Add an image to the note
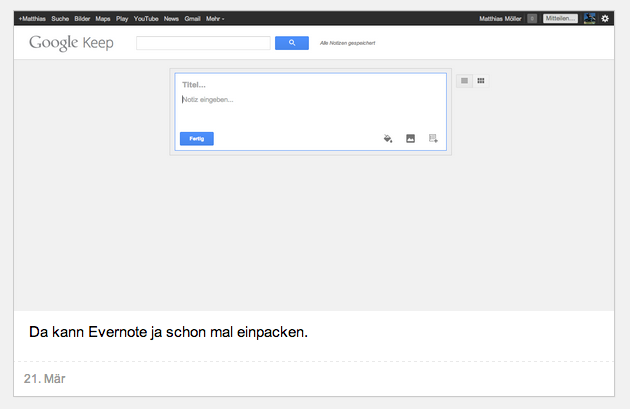 click(410, 139)
